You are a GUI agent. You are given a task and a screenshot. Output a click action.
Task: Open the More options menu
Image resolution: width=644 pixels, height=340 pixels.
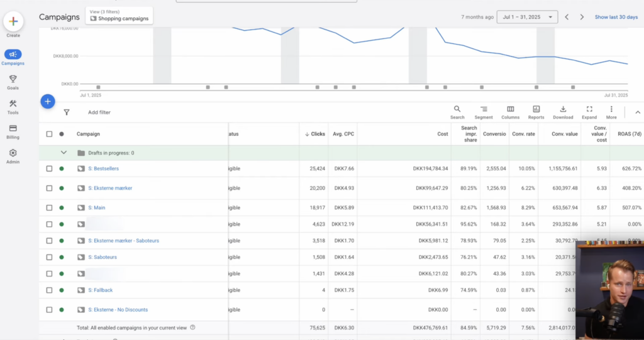pyautogui.click(x=611, y=112)
